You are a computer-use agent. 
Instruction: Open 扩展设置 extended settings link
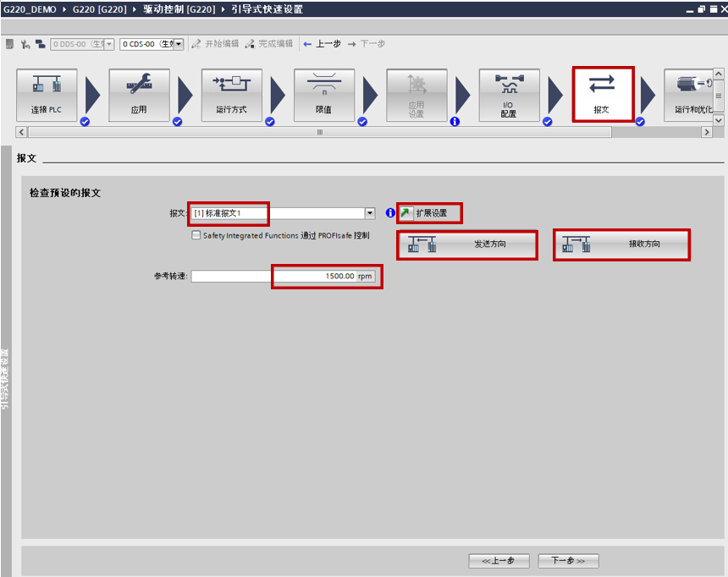[430, 213]
